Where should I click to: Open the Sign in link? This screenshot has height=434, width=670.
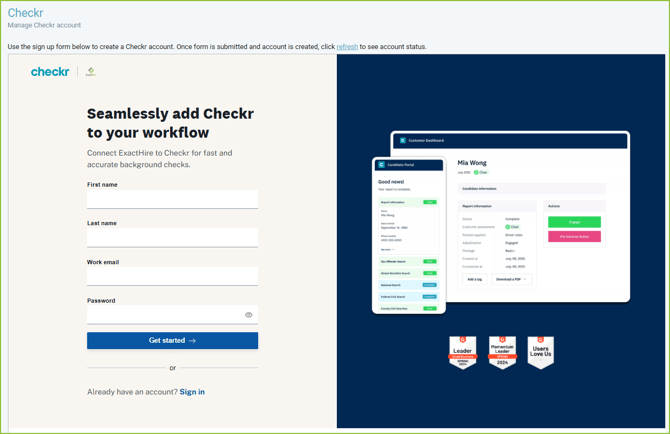point(192,392)
